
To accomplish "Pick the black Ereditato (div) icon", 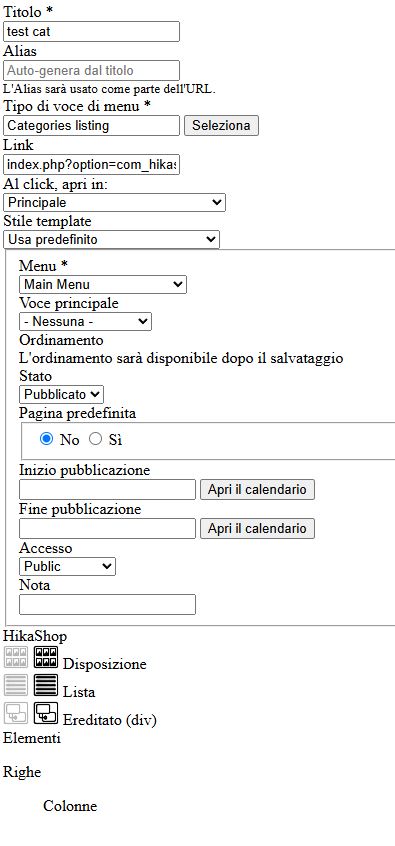I will tap(46, 713).
